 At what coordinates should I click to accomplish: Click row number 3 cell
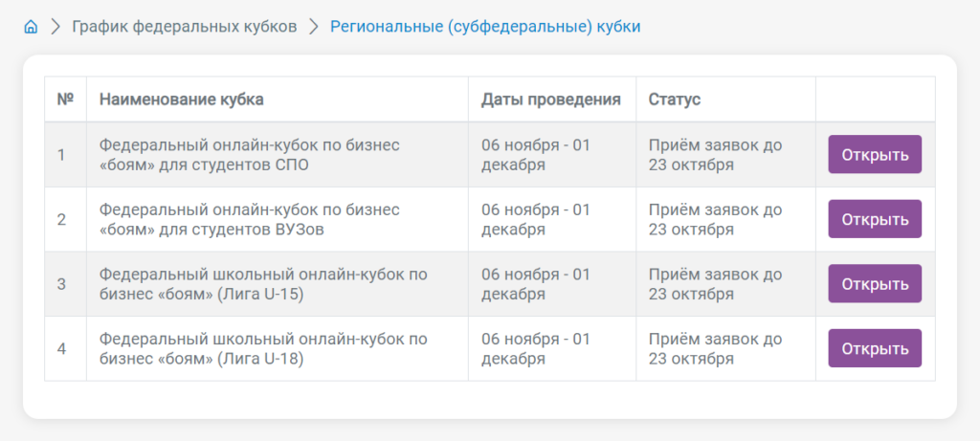coord(66,283)
